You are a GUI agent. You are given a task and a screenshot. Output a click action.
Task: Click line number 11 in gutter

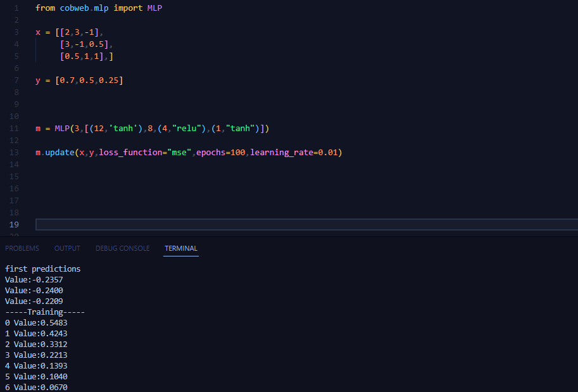[x=14, y=129]
